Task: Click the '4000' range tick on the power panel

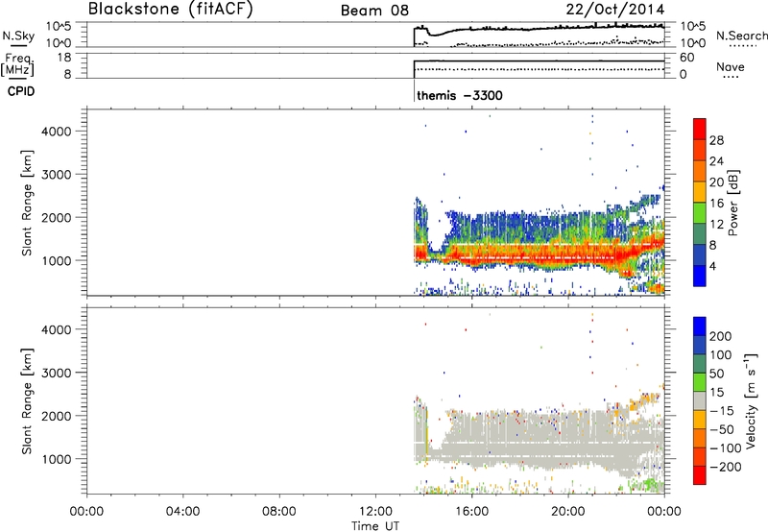Action: pos(57,132)
